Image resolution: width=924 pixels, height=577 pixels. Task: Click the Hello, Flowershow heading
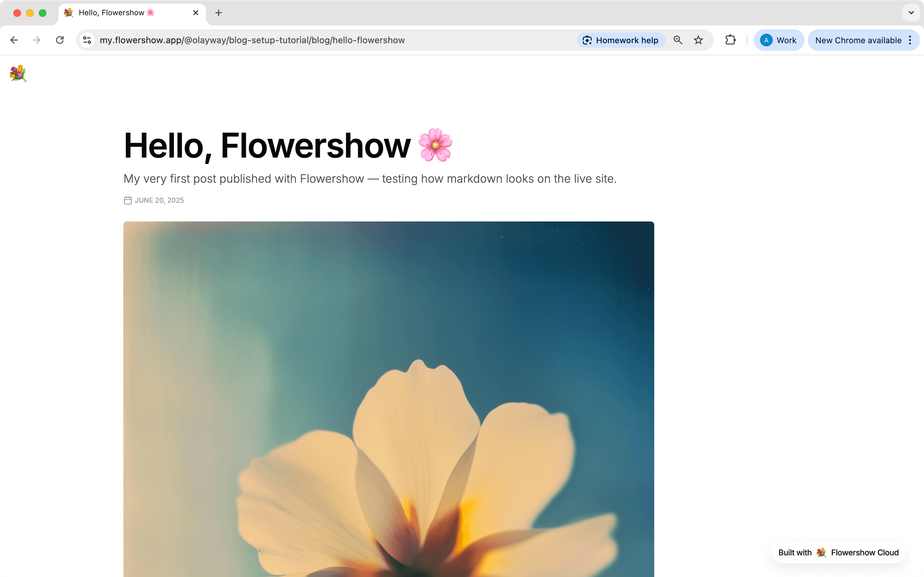pos(289,146)
